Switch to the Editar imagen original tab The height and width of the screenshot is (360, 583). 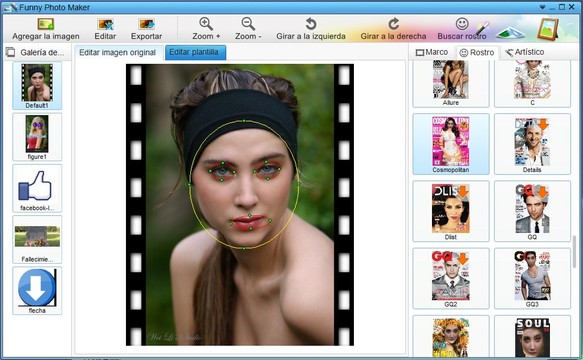117,52
